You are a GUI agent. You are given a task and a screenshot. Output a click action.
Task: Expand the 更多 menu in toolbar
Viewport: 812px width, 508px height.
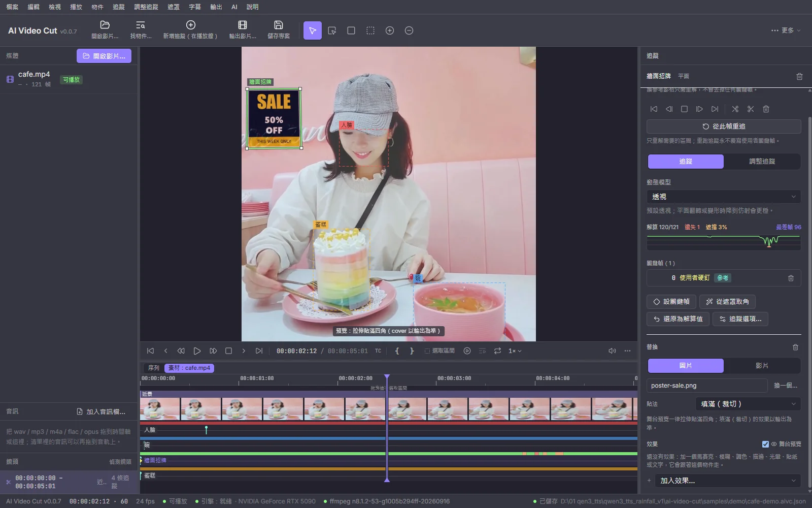pyautogui.click(x=786, y=30)
